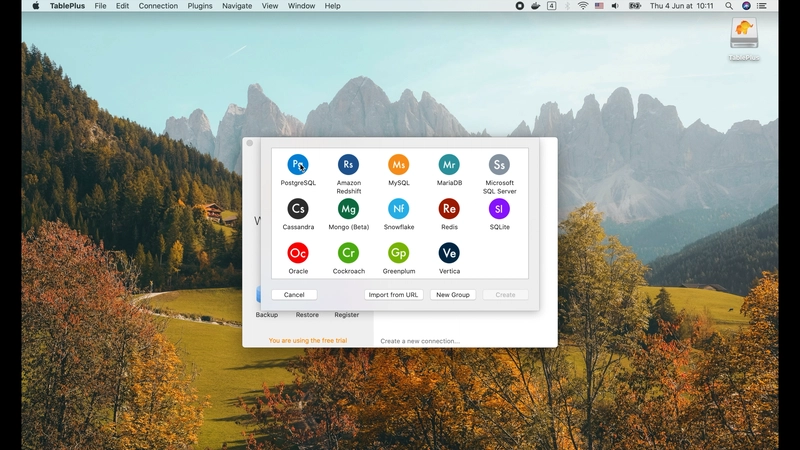This screenshot has width=800, height=450.
Task: Open the View menu
Action: coord(270,6)
